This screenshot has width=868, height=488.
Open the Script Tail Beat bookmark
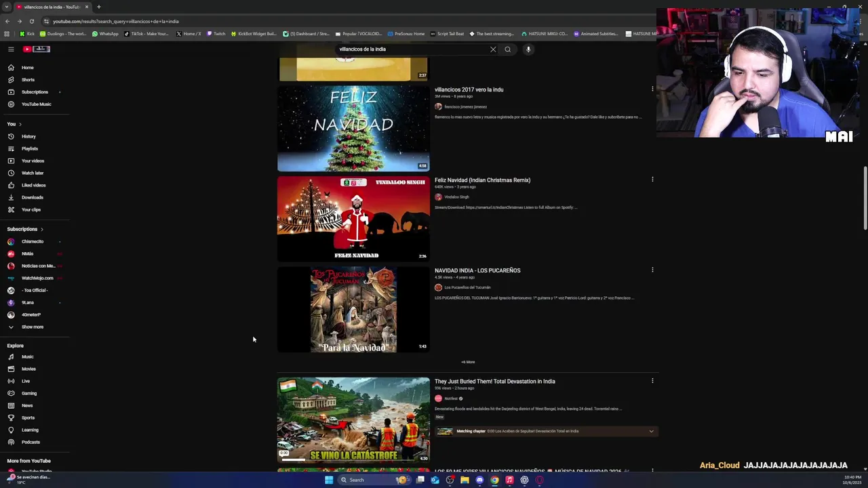click(448, 34)
